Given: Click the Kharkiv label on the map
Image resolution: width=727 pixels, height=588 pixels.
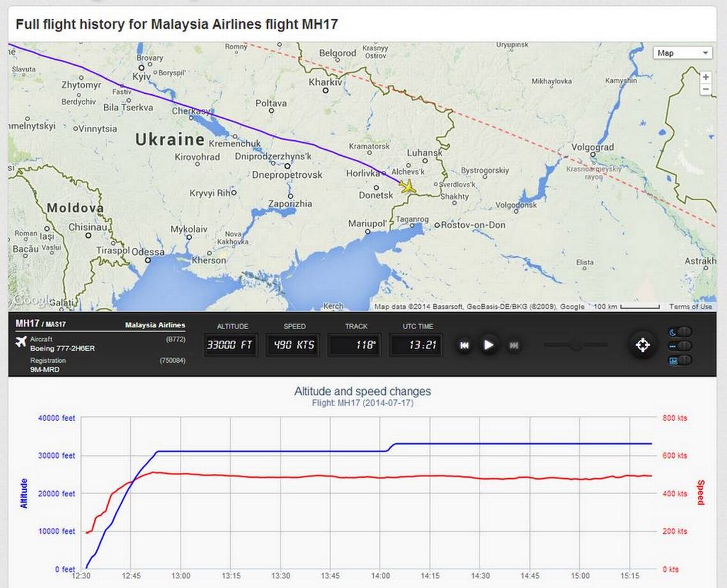Looking at the screenshot, I should coord(325,82).
